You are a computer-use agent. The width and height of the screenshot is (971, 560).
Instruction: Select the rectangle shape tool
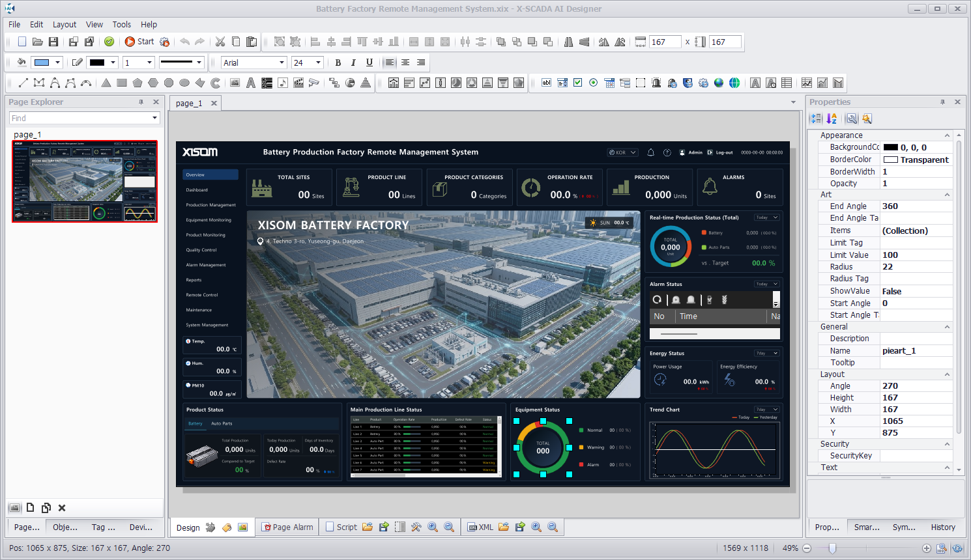[122, 83]
